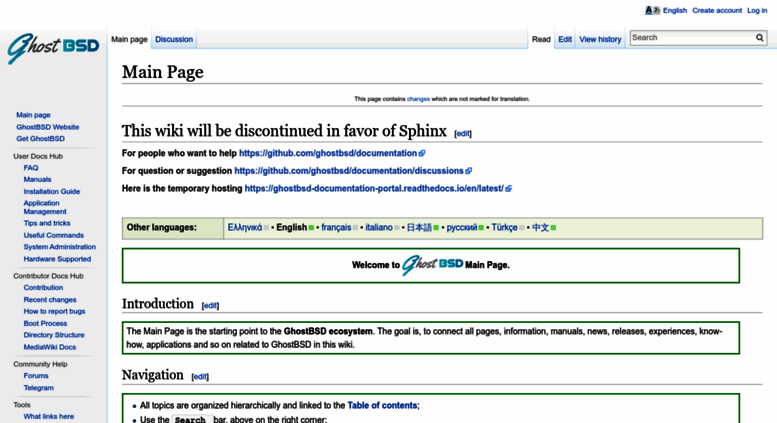The image size is (777, 423).
Task: Edit the Introduction section
Action: (x=210, y=306)
